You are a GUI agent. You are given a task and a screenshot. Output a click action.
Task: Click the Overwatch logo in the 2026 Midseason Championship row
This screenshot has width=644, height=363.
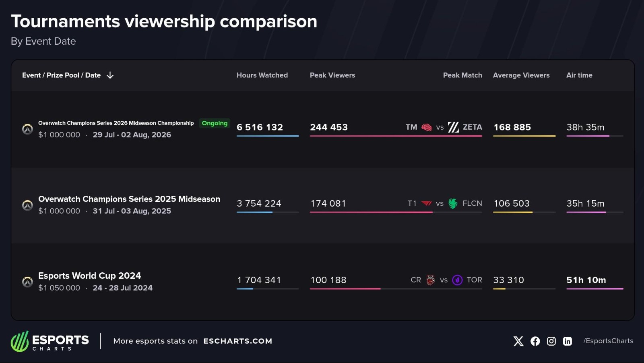pos(27,129)
